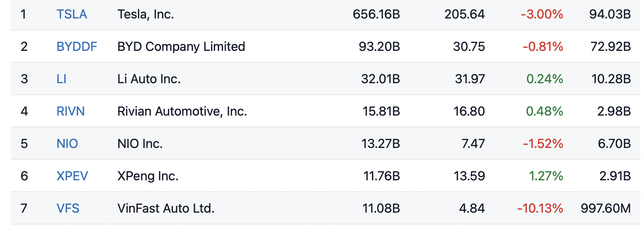Screen dimensions: 644x228
Task: Click the Li Auto Inc. company name
Action: [x=149, y=79]
